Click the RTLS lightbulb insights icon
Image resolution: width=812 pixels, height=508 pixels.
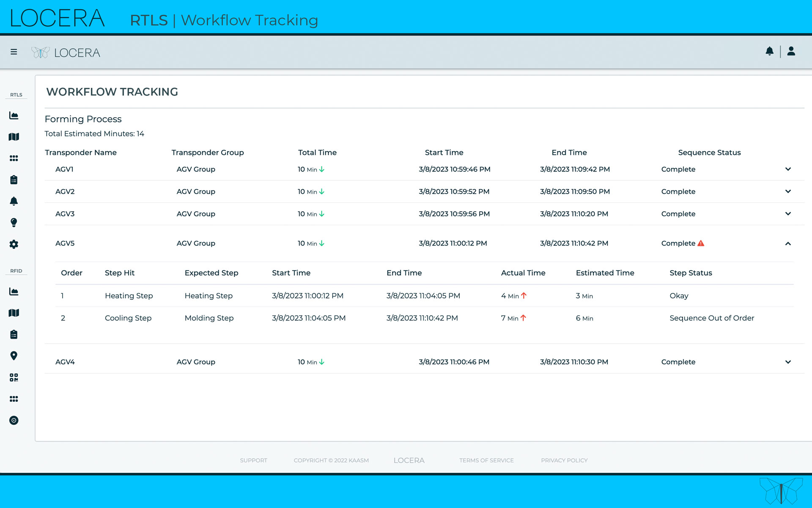(x=14, y=223)
